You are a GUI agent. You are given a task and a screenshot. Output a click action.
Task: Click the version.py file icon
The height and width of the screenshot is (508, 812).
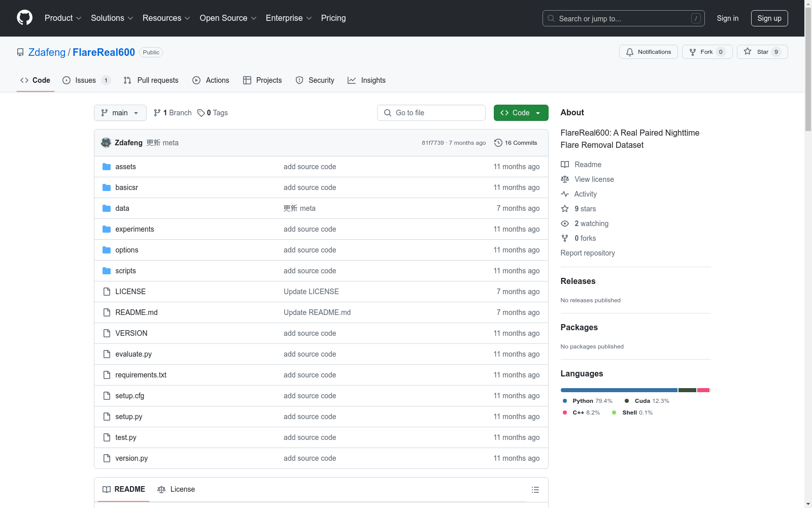[x=107, y=458]
